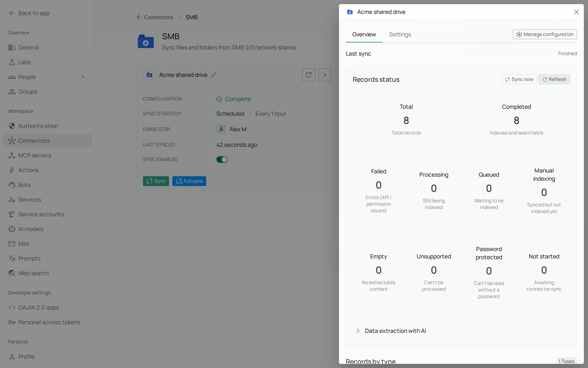Click the Manage configuration button
The image size is (588, 368).
(545, 34)
